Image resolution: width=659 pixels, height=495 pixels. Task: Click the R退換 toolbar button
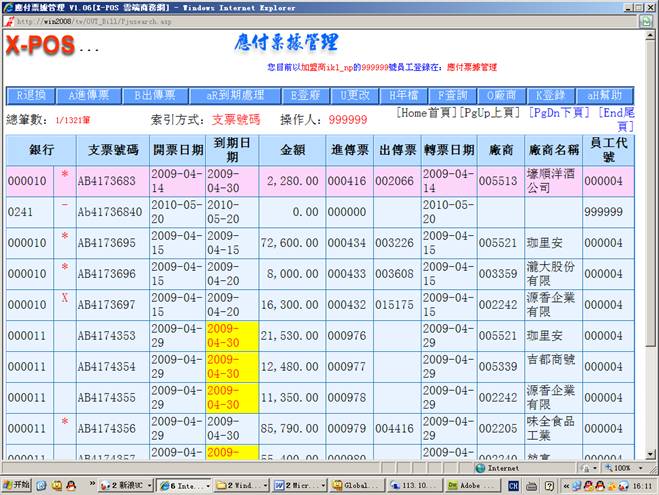tap(30, 96)
